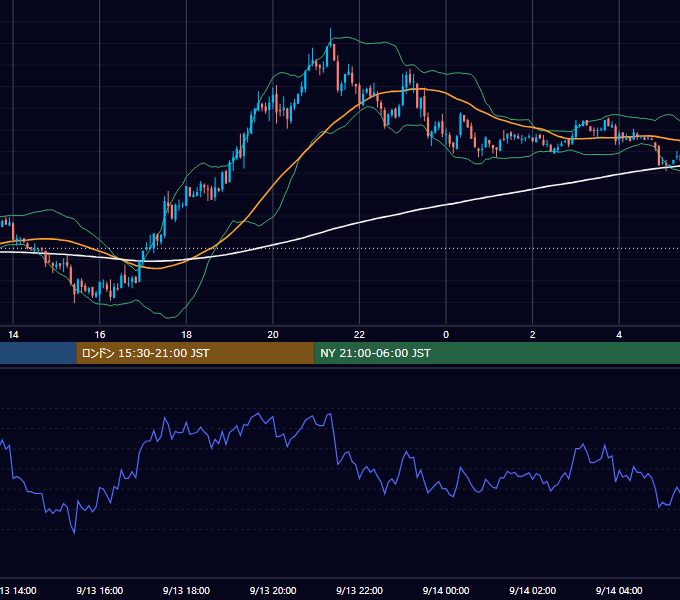This screenshot has height=600, width=680.
Task: Click the 20 hour axis label
Action: coord(273,335)
